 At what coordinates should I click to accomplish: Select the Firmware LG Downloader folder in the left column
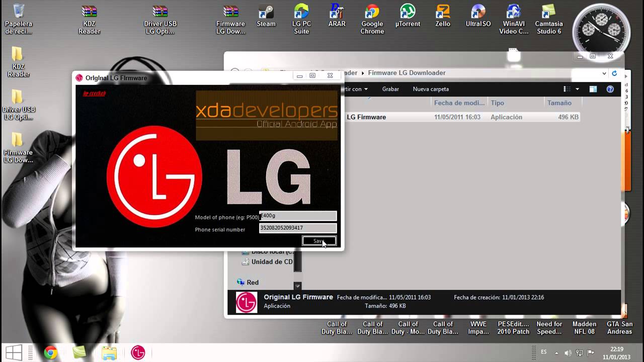point(18,148)
